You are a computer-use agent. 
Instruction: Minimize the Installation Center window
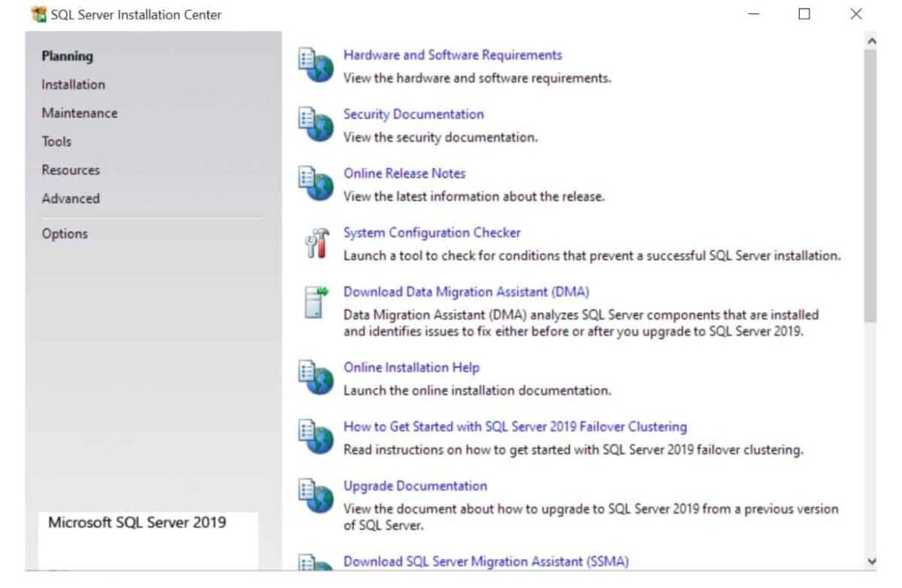pyautogui.click(x=754, y=14)
